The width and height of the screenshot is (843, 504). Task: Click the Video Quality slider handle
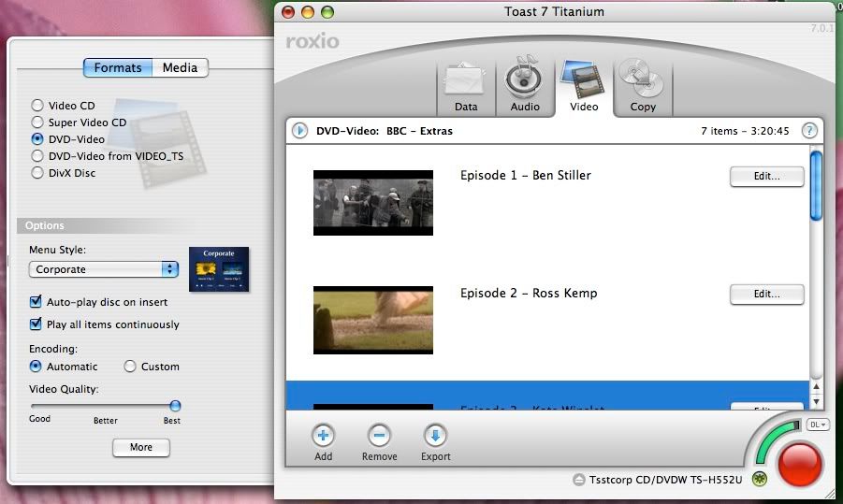point(175,406)
